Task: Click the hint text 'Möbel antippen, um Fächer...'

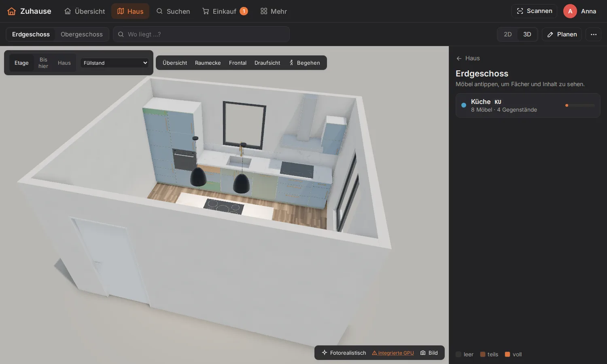Action: click(x=520, y=84)
